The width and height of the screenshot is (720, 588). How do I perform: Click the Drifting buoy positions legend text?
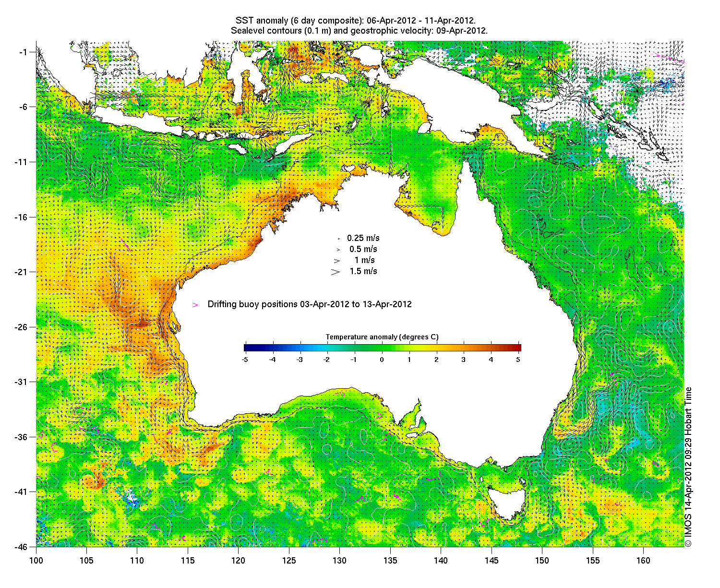[310, 304]
